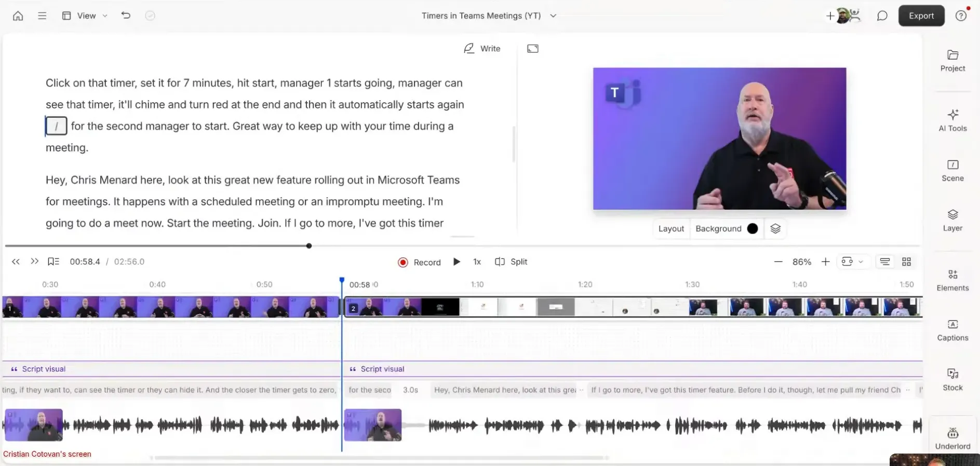Select scene 1 thumbnail strip in timeline

point(170,307)
